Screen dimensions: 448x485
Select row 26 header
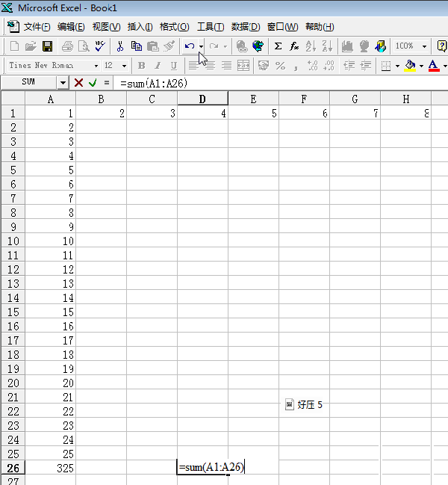coord(13,468)
